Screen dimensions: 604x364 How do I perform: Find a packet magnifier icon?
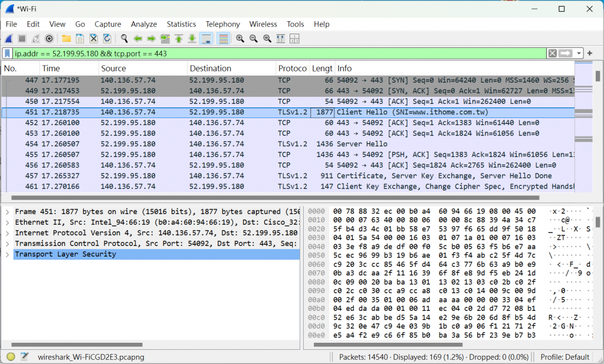(124, 38)
